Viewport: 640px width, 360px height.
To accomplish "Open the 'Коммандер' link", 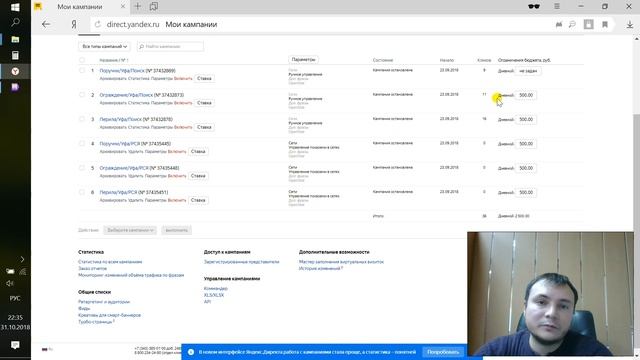I will click(x=216, y=288).
